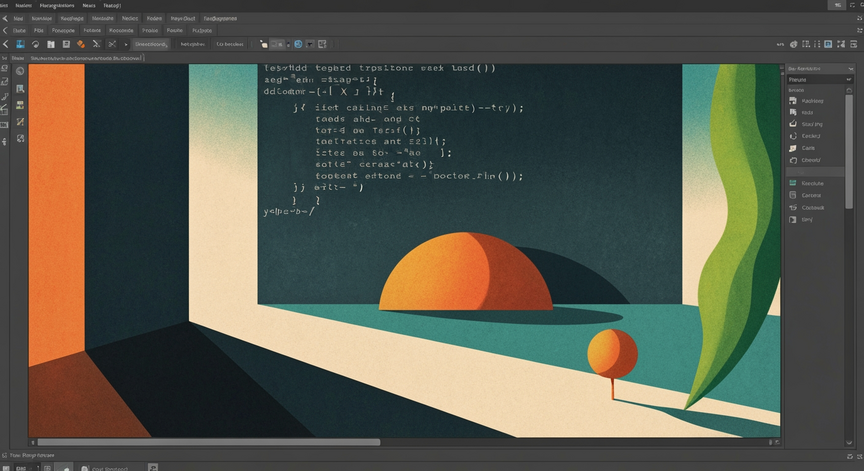Click the orange paint bucket toolbar icon
The height and width of the screenshot is (471, 864).
click(x=81, y=44)
